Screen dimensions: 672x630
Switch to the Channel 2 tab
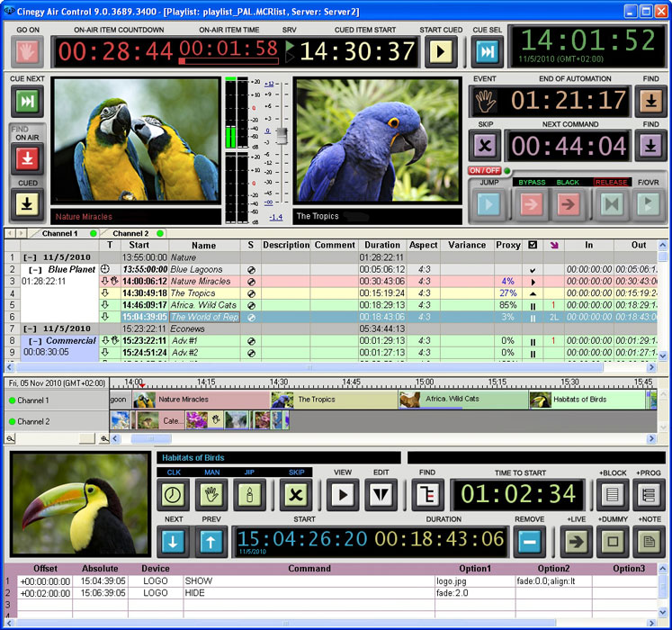coord(131,233)
